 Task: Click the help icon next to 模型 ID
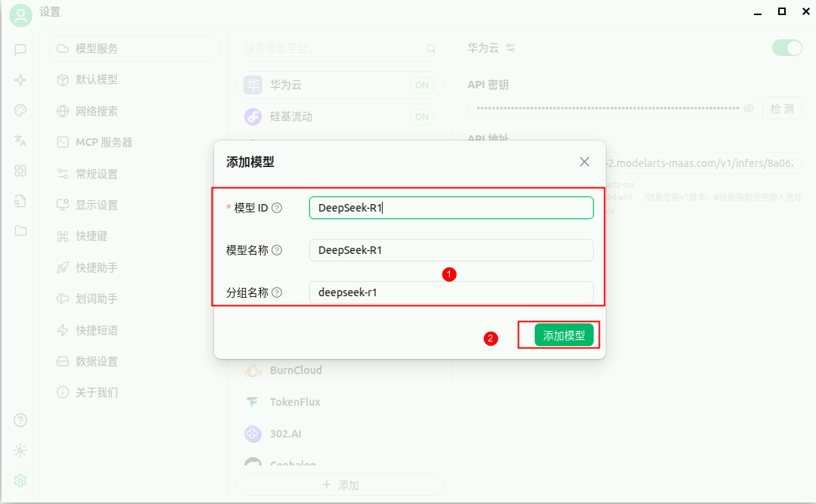point(277,208)
